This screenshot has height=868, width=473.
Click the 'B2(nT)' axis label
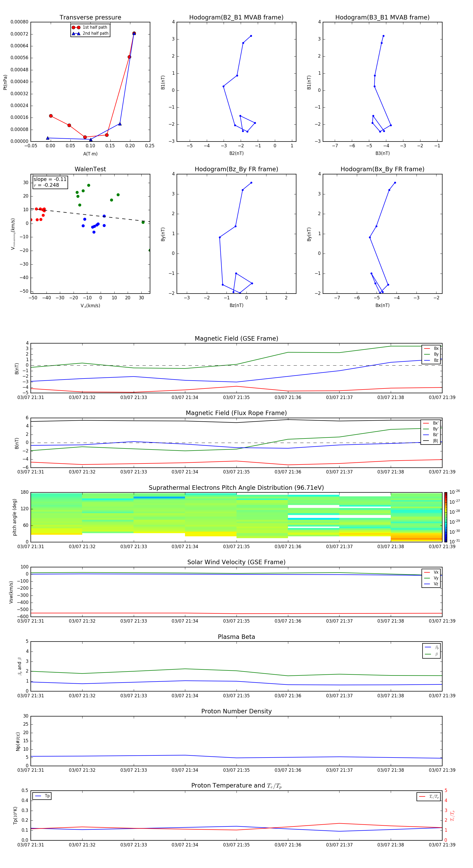pyautogui.click(x=236, y=153)
